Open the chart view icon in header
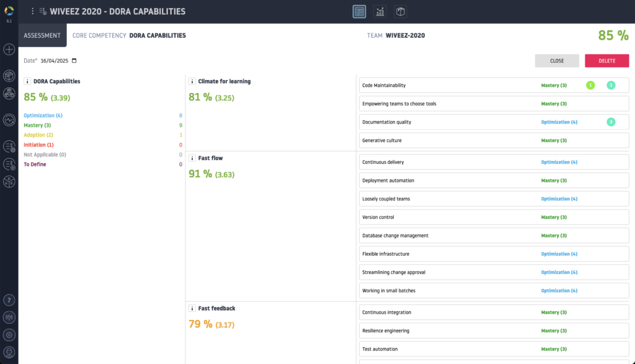The width and height of the screenshot is (635, 364). (x=380, y=11)
